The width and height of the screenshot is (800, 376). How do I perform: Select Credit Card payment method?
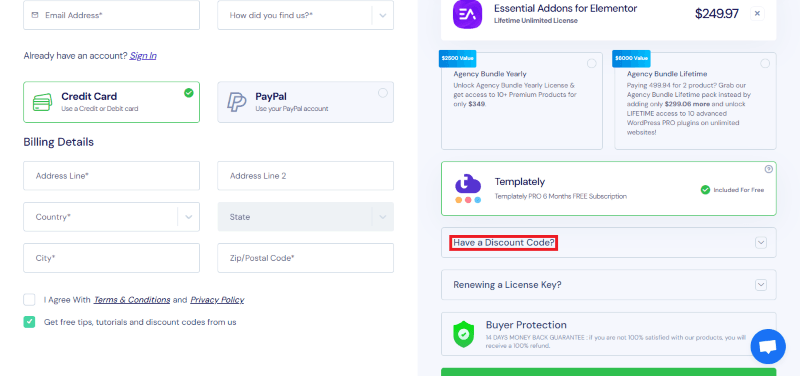click(111, 102)
